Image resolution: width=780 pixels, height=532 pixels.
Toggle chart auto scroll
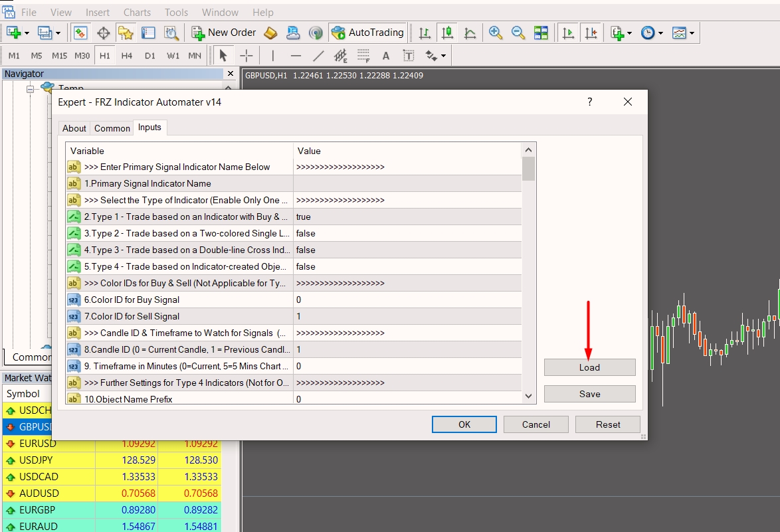coord(567,33)
